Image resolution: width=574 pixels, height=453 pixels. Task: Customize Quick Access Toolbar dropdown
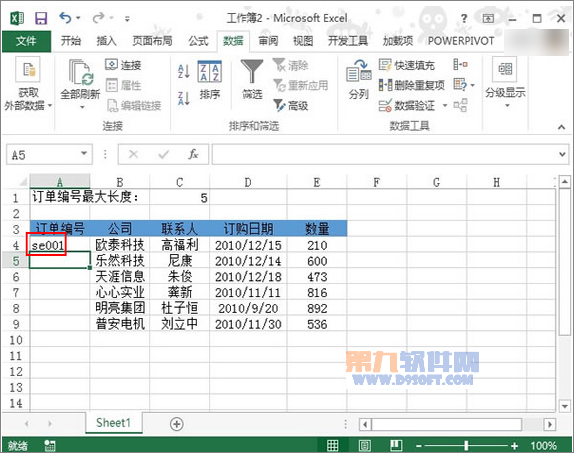coord(127,18)
